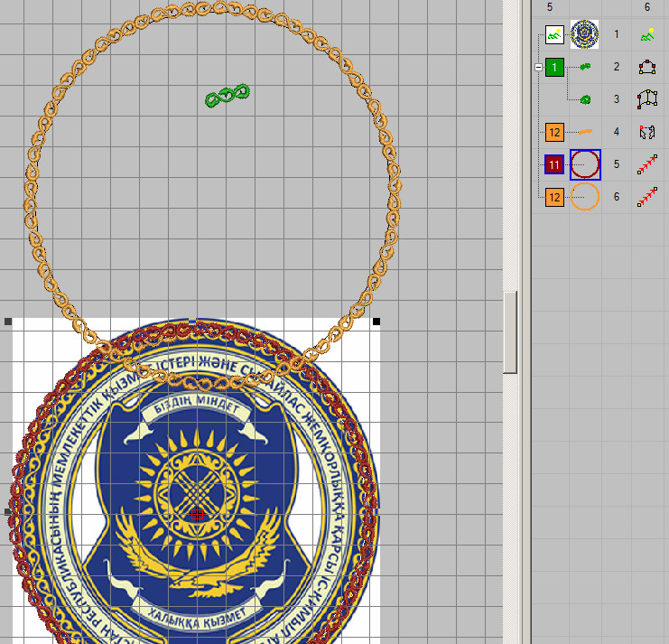
Task: Select the green color 1 swatch
Action: [x=554, y=67]
